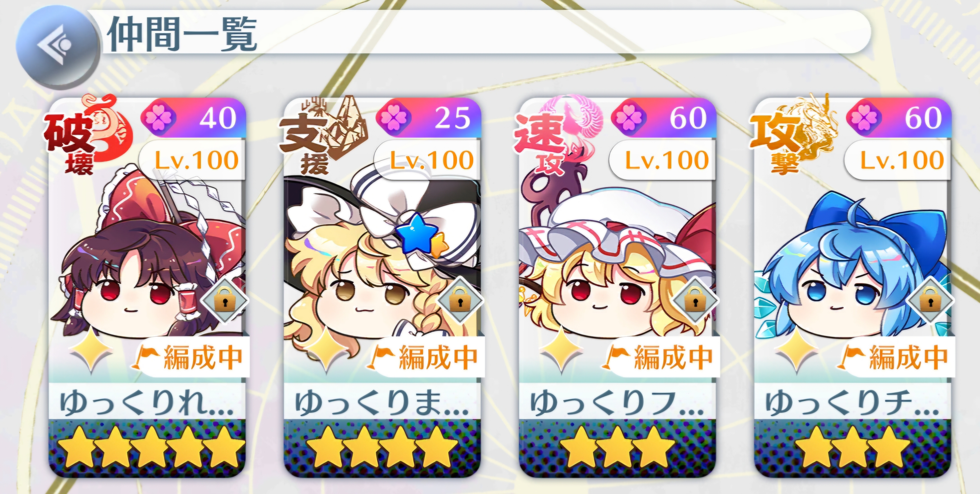Toggle the lock on Yukkuri Reimu card
980x494 pixels.
[x=225, y=300]
